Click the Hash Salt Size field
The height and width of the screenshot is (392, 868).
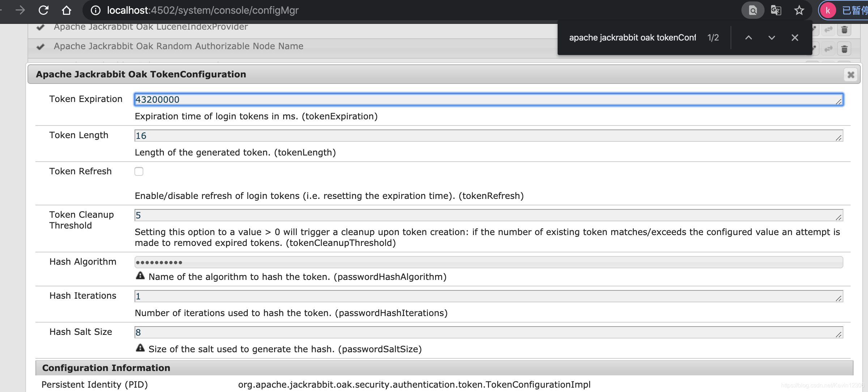(489, 332)
